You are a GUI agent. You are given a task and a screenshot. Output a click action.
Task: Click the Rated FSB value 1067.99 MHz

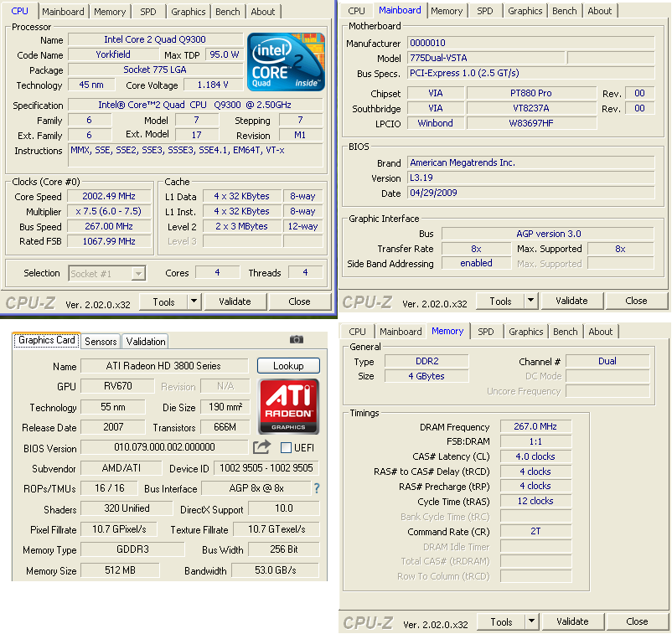[x=109, y=241]
